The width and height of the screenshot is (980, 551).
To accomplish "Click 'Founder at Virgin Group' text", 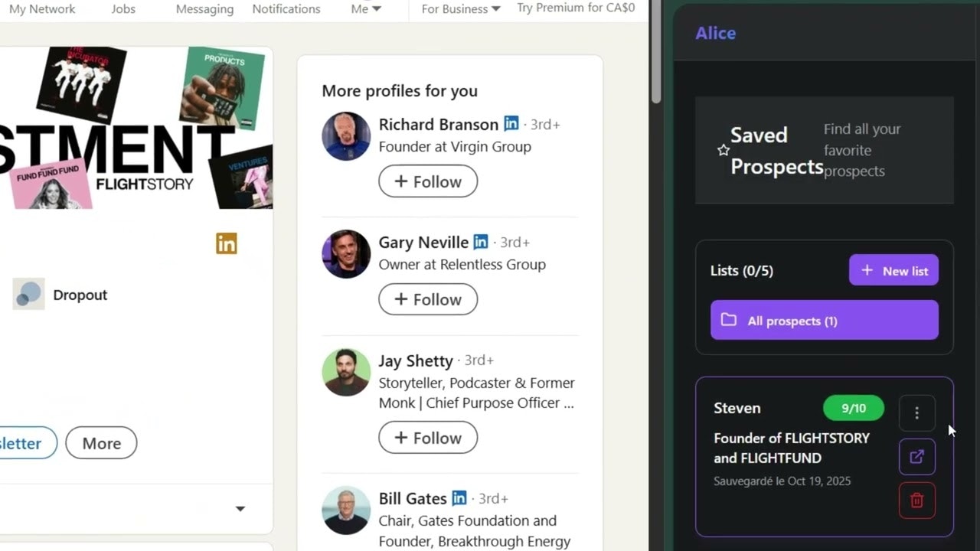I will (455, 146).
